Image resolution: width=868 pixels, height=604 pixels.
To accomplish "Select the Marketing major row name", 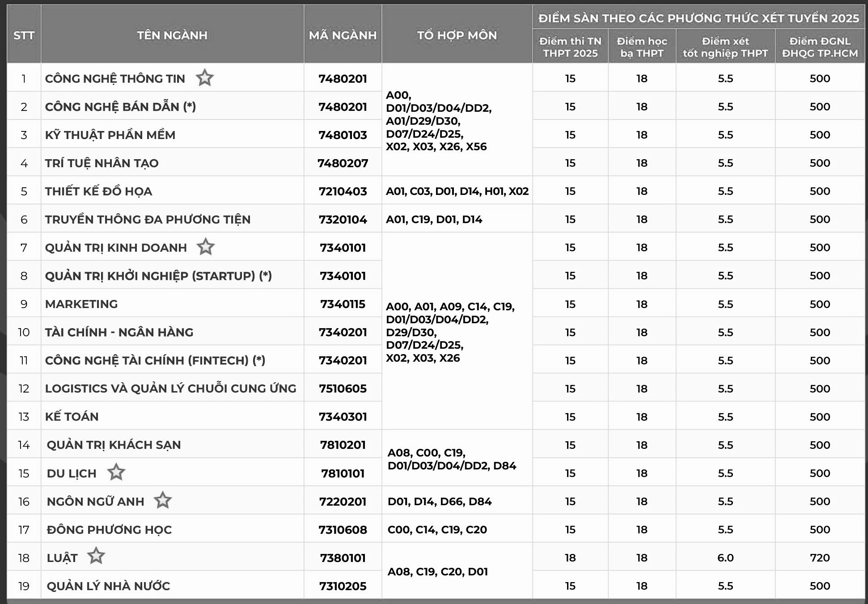I will (81, 304).
